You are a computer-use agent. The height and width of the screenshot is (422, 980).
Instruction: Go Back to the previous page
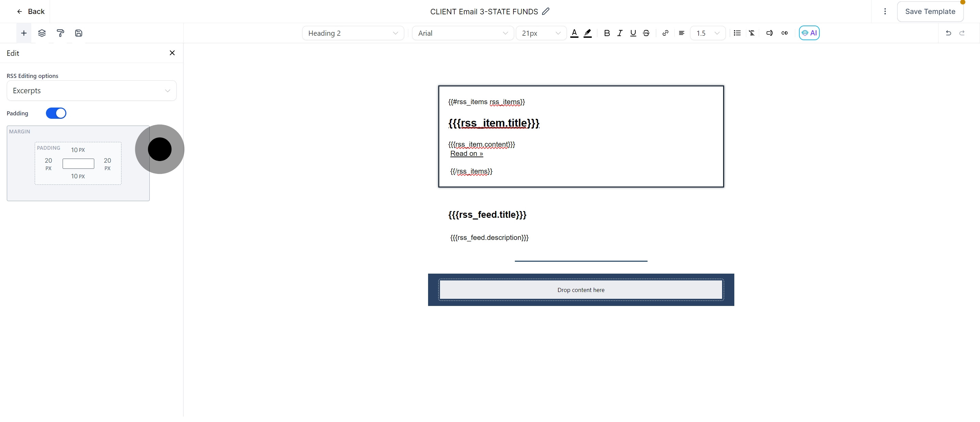point(30,12)
